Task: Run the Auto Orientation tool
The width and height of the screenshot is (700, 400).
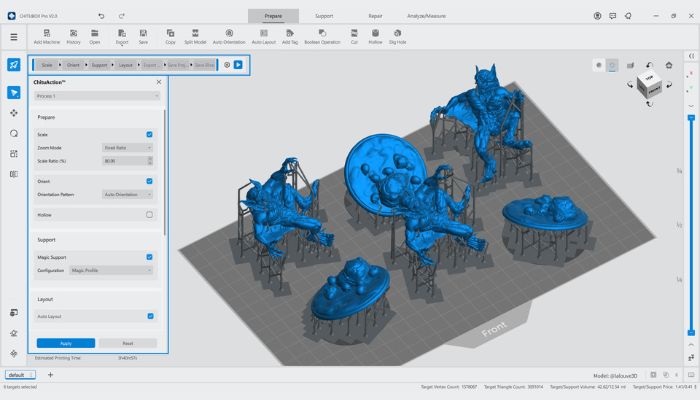Action: coord(229,37)
